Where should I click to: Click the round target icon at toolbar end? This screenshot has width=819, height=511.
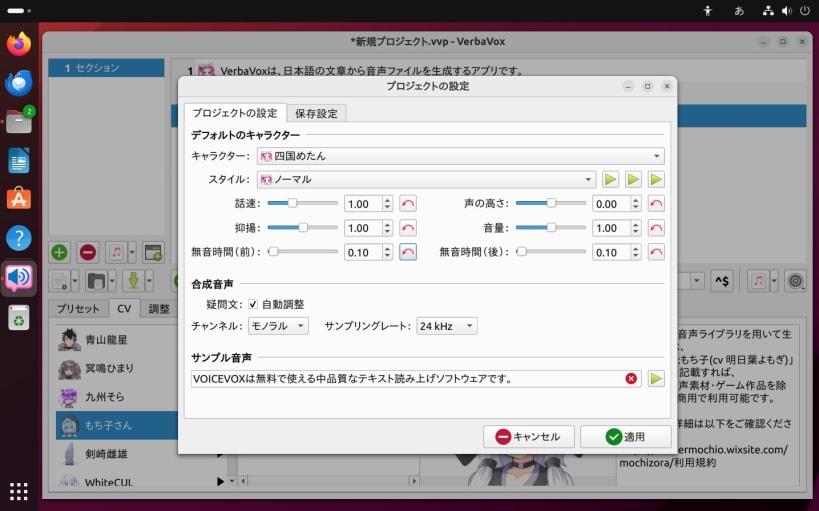pyautogui.click(x=795, y=281)
